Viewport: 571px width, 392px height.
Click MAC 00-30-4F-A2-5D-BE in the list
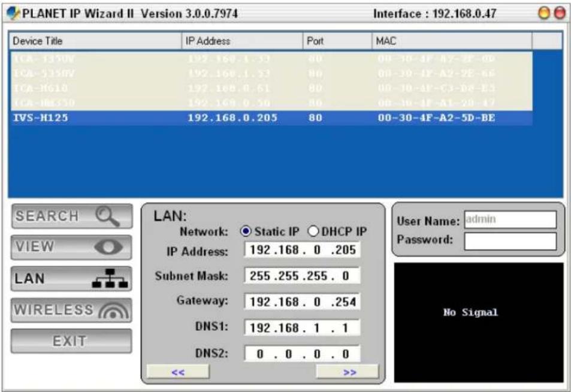[436, 118]
